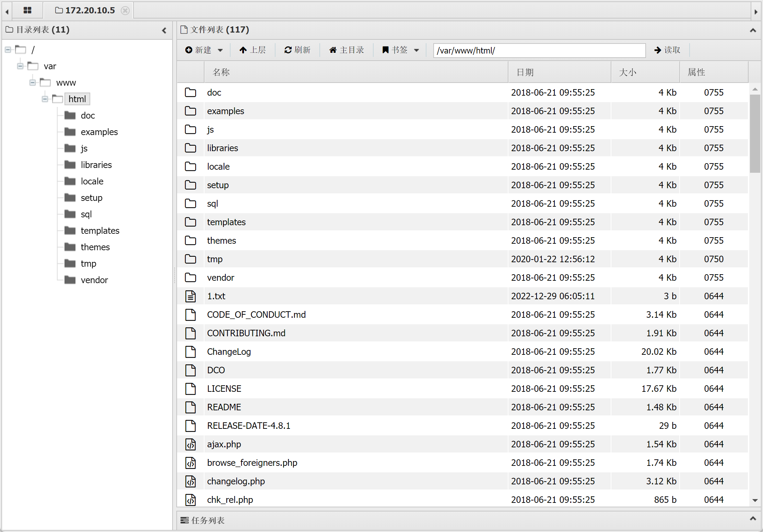Open the bookmarks (书签) dropdown
This screenshot has width=763, height=532.
coord(400,50)
